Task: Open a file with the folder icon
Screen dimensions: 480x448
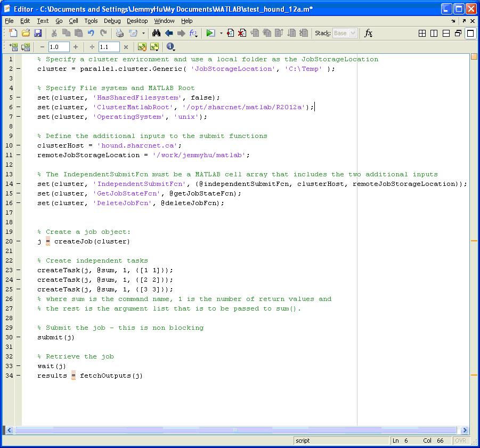Action: (x=26, y=33)
